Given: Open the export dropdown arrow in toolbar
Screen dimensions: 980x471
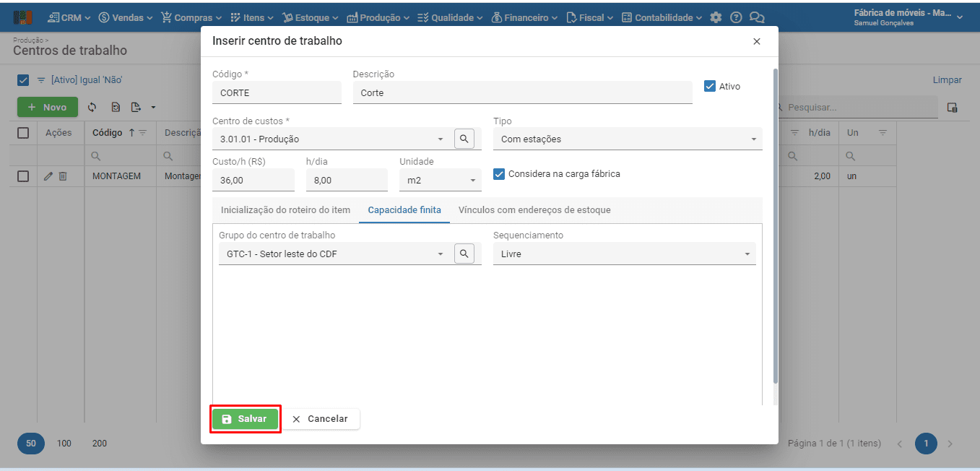Looking at the screenshot, I should (x=153, y=108).
